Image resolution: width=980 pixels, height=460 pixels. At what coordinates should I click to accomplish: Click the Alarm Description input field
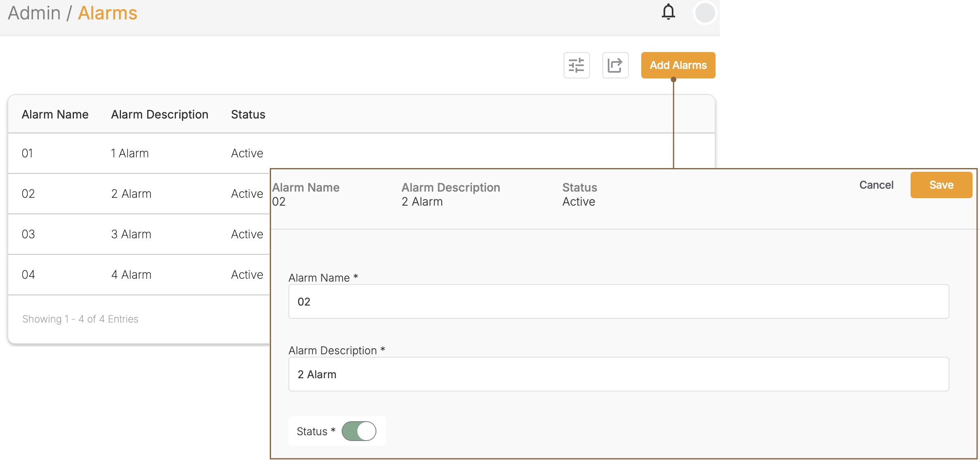618,374
